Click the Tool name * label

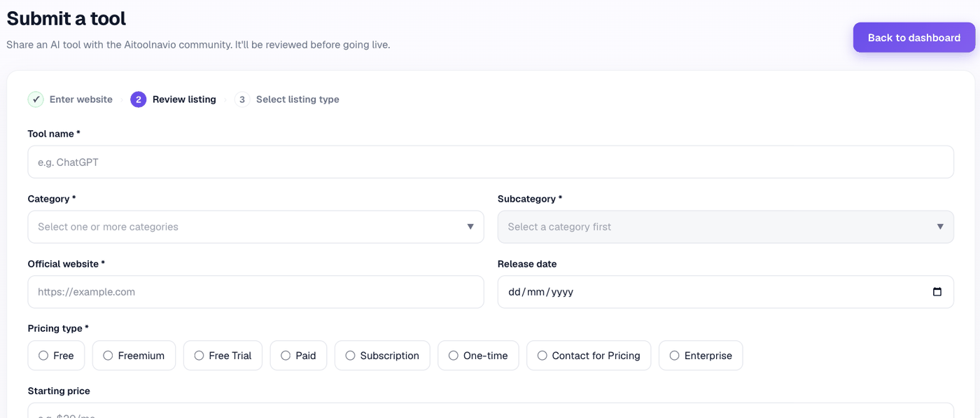pos(54,134)
